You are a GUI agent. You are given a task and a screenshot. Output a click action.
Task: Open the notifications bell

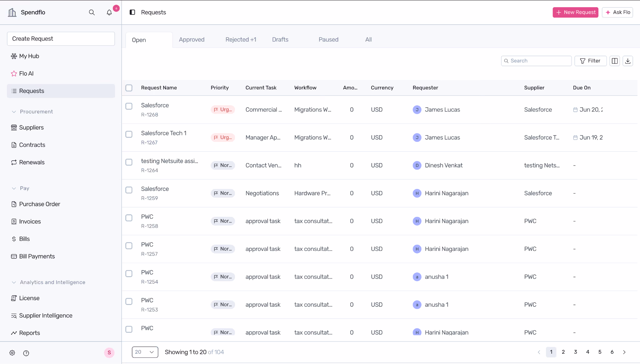tap(109, 12)
